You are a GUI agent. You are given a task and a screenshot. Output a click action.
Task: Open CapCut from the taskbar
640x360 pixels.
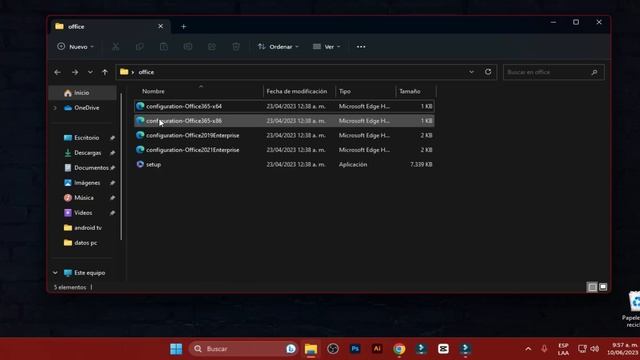[443, 349]
